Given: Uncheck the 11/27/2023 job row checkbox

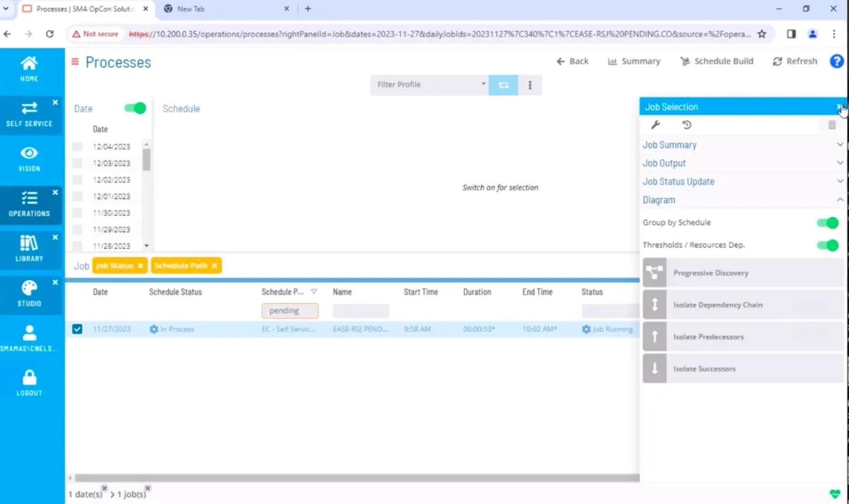Looking at the screenshot, I should 77,329.
